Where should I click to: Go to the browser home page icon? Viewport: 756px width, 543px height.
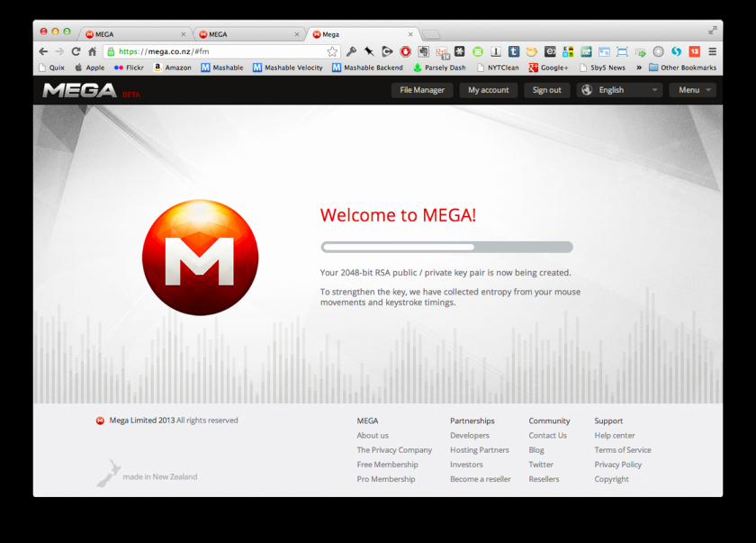(x=93, y=51)
